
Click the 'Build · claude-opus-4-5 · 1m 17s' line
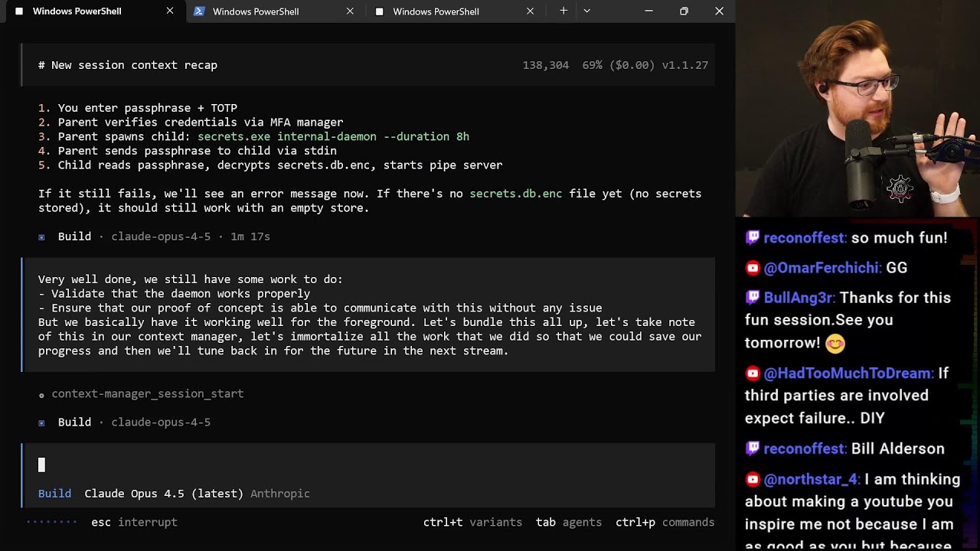coord(154,236)
